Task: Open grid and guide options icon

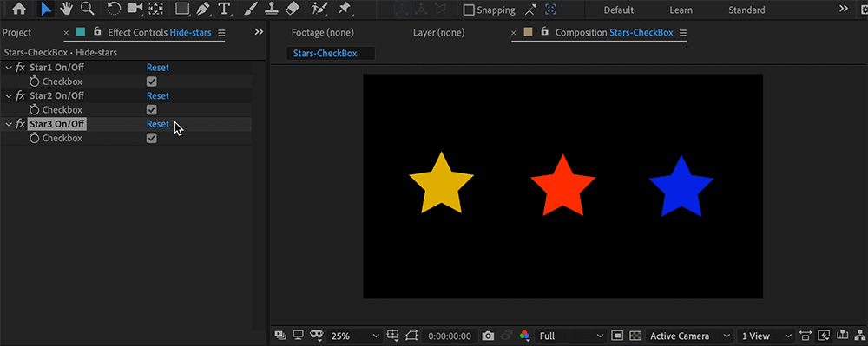Action: click(x=393, y=336)
